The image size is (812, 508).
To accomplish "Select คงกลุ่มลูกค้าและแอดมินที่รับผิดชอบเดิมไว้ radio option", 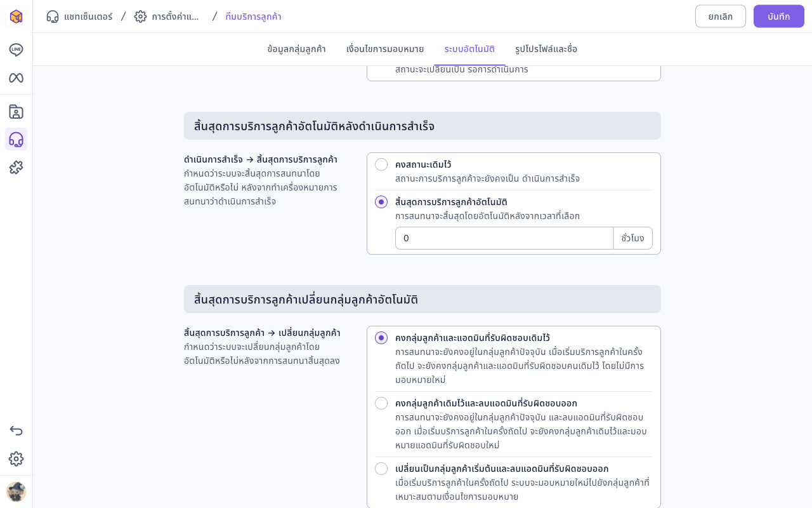I will point(381,338).
